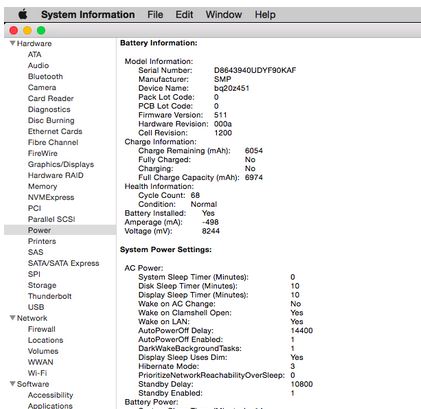Click the Hardware category label
The image size is (421, 409).
(x=34, y=44)
